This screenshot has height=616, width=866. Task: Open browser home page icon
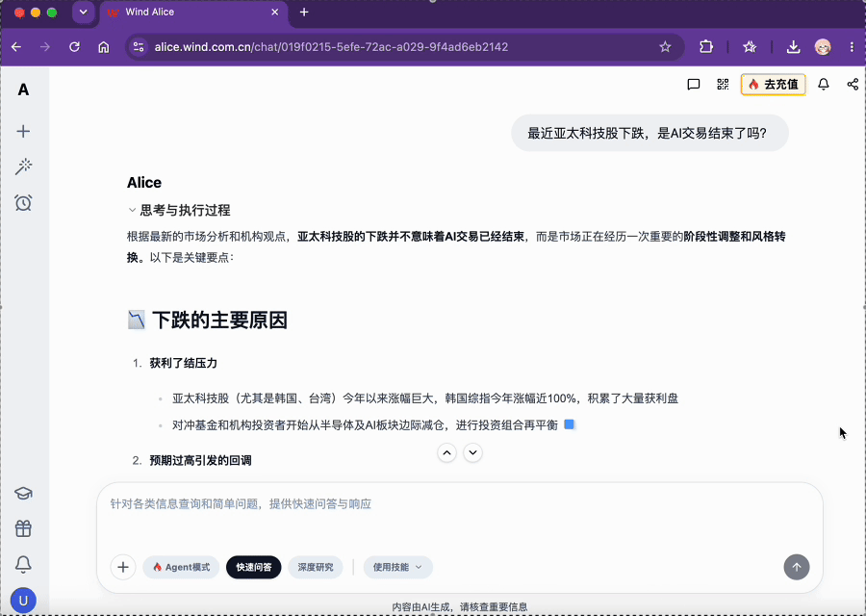[x=104, y=47]
